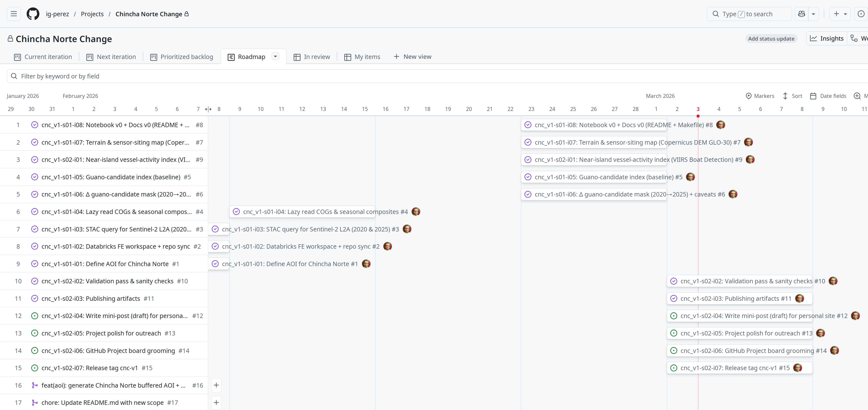868x410 pixels.
Task: Add a new view with plus button
Action: coord(412,57)
